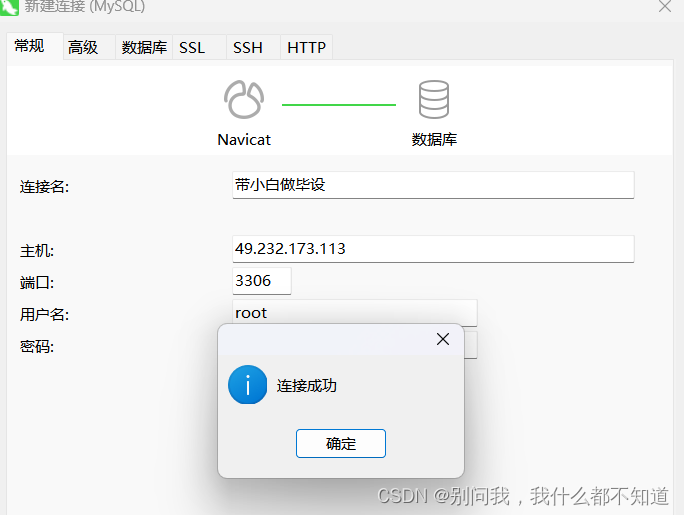The image size is (684, 515).
Task: Click the Navicat caption under logo
Action: 244,140
